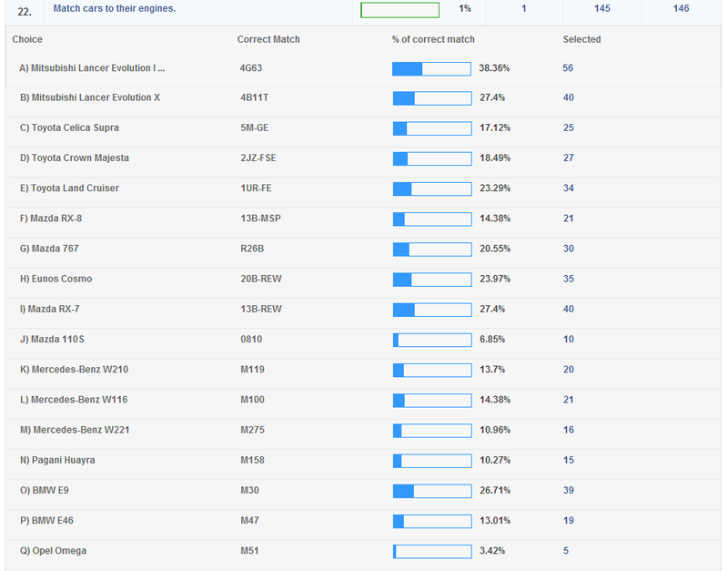Viewport: 728px width, 571px height.
Task: Select 'J) Mazda 110S'
Action: pyautogui.click(x=52, y=339)
